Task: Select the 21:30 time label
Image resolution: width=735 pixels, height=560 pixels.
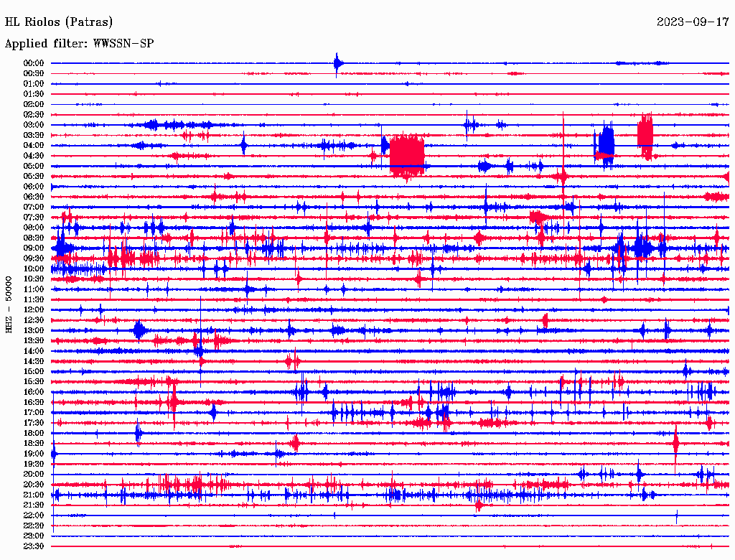Action: [x=34, y=505]
